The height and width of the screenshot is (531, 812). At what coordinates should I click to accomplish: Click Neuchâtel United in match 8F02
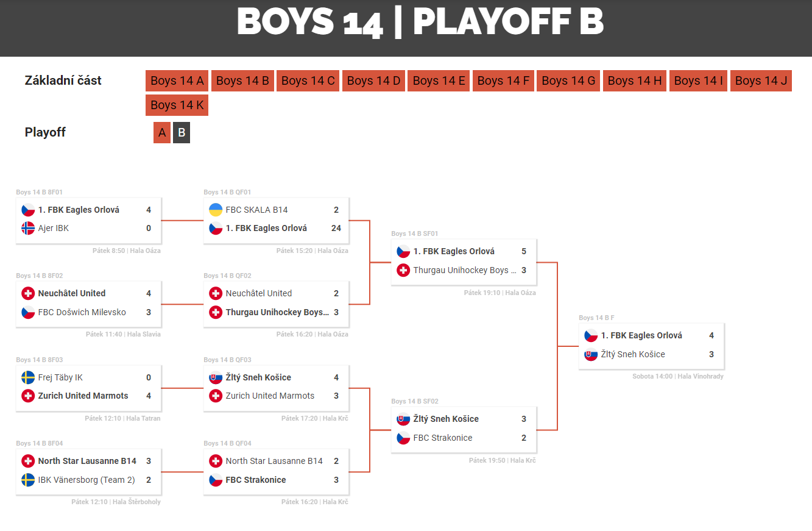click(72, 293)
